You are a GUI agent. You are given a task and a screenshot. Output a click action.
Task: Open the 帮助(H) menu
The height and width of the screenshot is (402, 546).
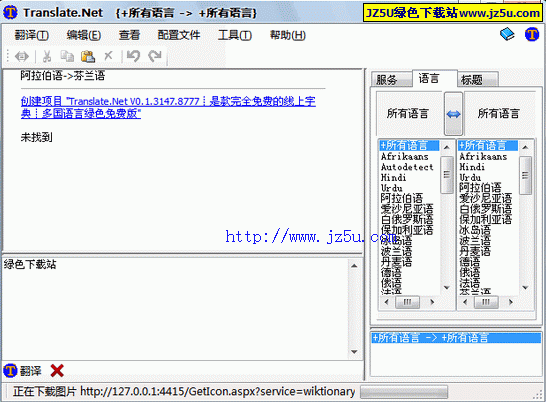coord(288,35)
